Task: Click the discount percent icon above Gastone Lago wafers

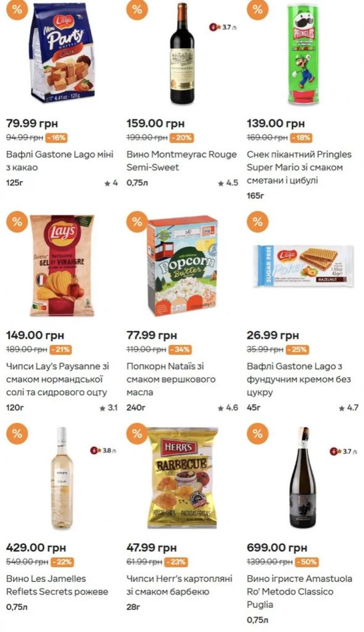Action: [17, 10]
